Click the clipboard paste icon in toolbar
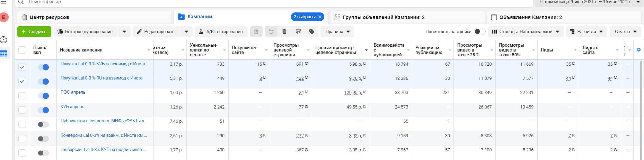Screen dimensions: 644x160 tap(256, 32)
